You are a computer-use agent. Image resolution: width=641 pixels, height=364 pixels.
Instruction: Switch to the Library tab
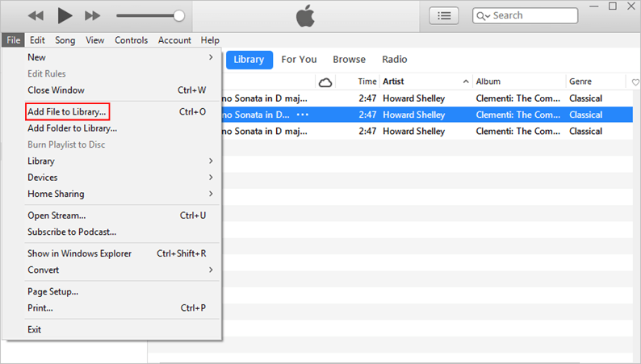[x=249, y=60]
